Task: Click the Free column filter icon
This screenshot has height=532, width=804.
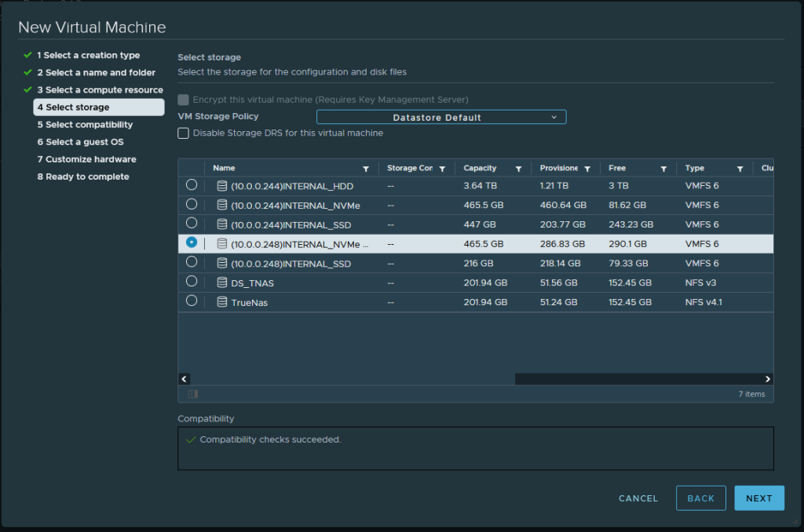Action: pyautogui.click(x=663, y=169)
